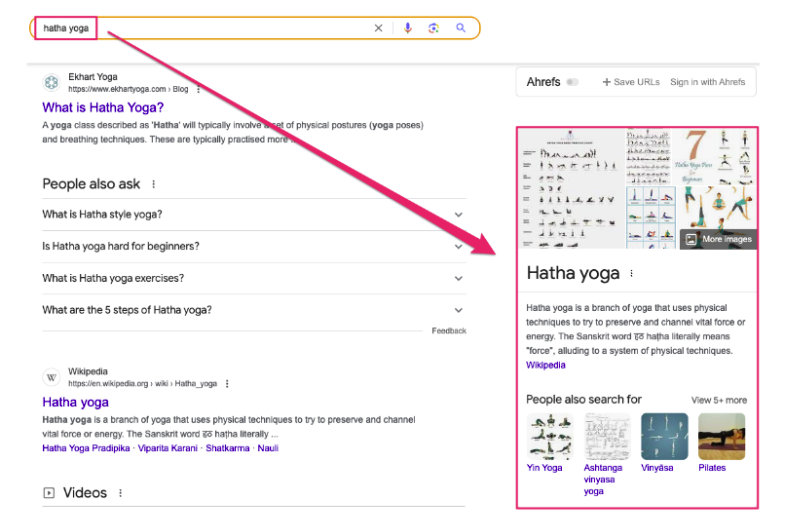Open the Vinyāsa thumbnail
This screenshot has height=527, width=794.
tap(664, 436)
